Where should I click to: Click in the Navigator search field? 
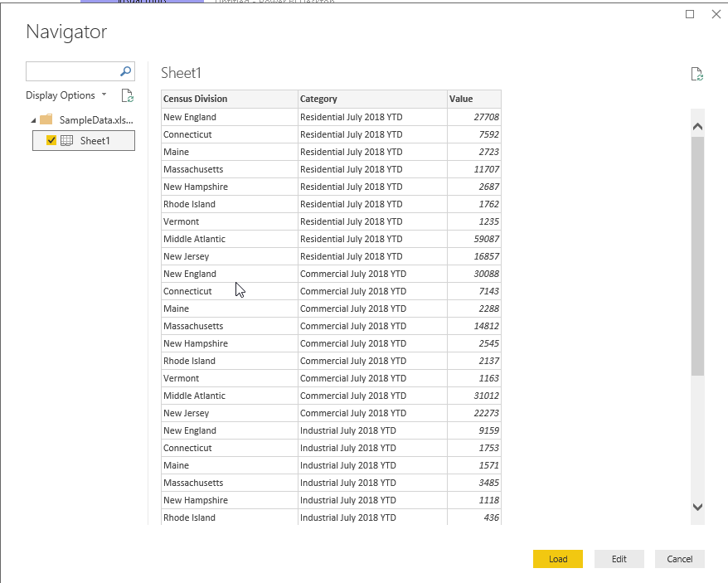click(x=72, y=71)
